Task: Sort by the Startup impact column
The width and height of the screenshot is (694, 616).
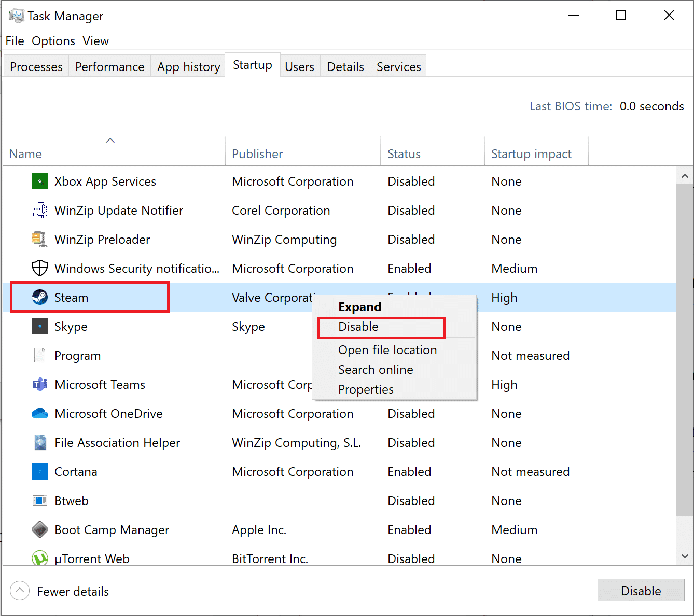Action: (x=531, y=153)
